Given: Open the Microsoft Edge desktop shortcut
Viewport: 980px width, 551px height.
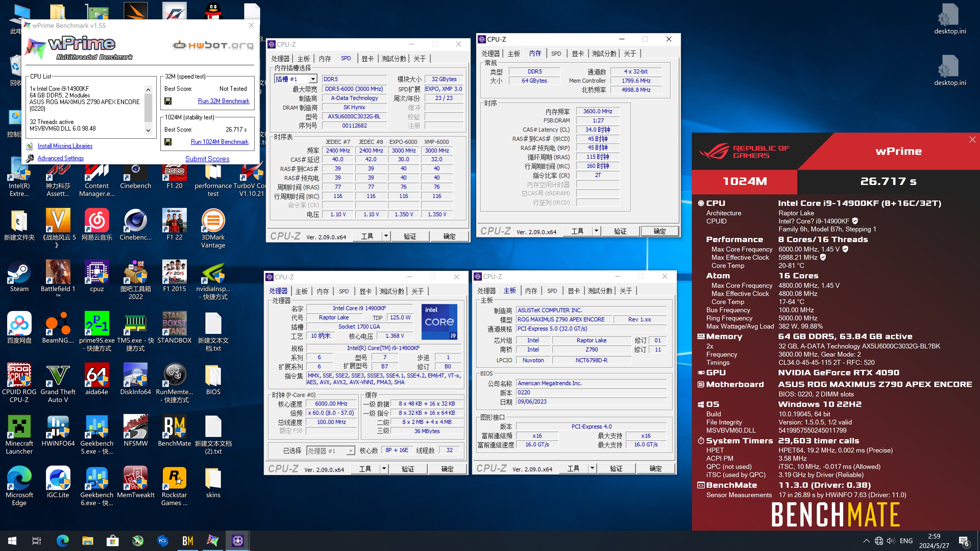Looking at the screenshot, I should click(19, 486).
